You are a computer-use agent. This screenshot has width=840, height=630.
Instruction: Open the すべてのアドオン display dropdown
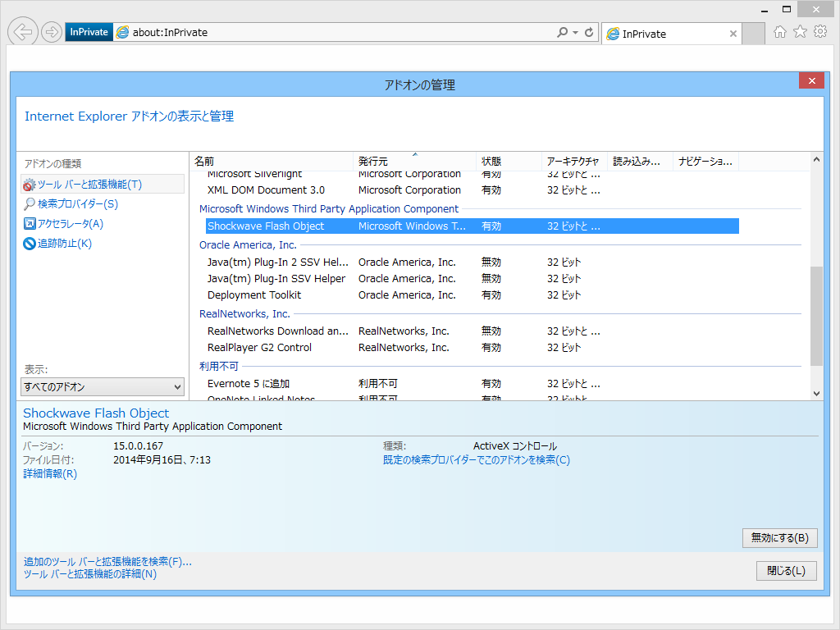coord(102,386)
